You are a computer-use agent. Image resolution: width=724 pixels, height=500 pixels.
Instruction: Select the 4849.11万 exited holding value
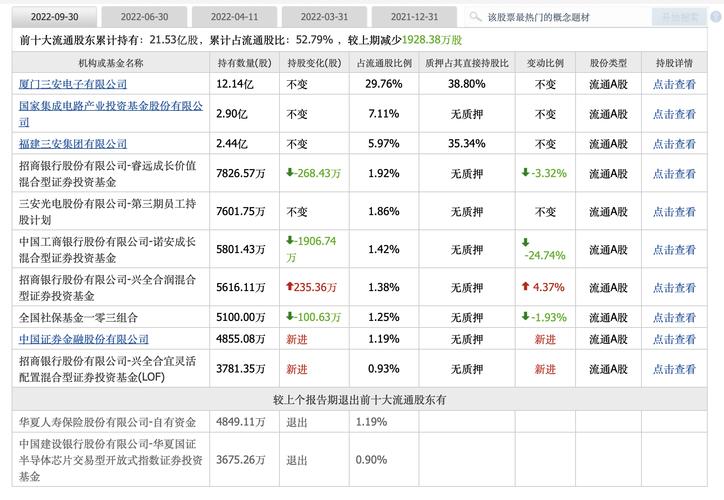click(241, 422)
